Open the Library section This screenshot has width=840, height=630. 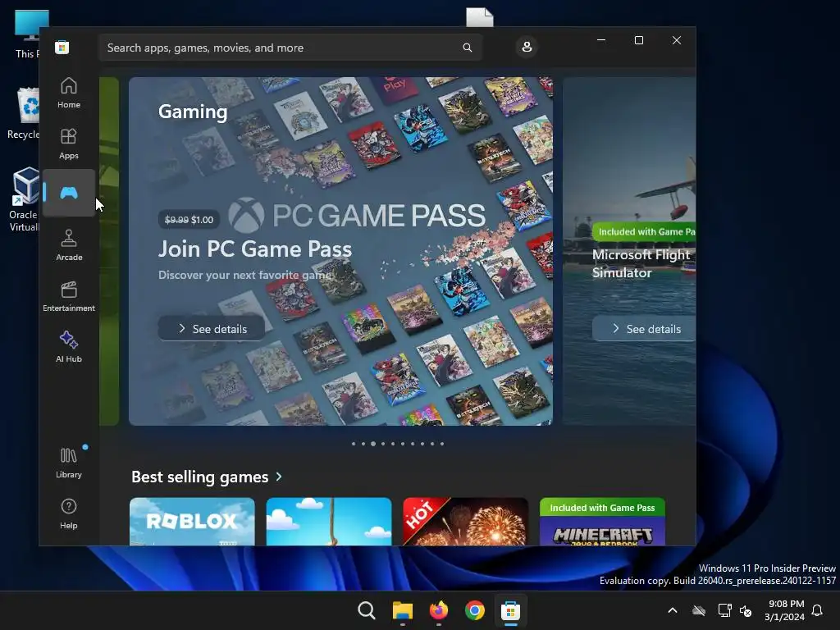[69, 463]
